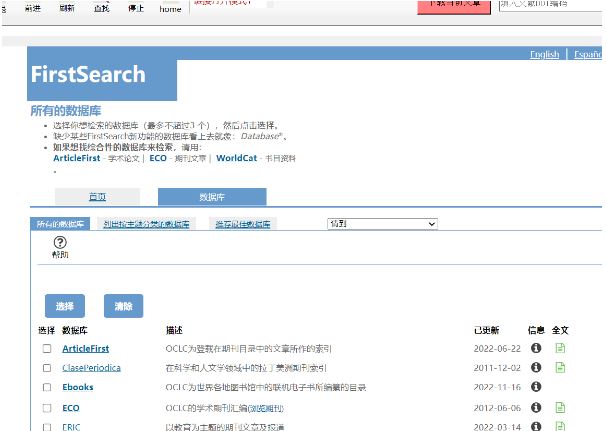Viewport: 606px width, 431px height.
Task: Open info icon for ClasePeriodica row
Action: 536,367
